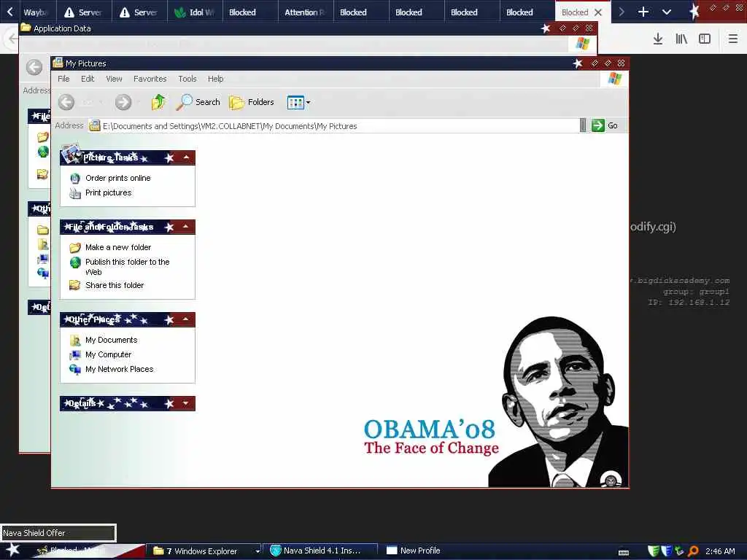Click the 2:46 AM clock

720,551
